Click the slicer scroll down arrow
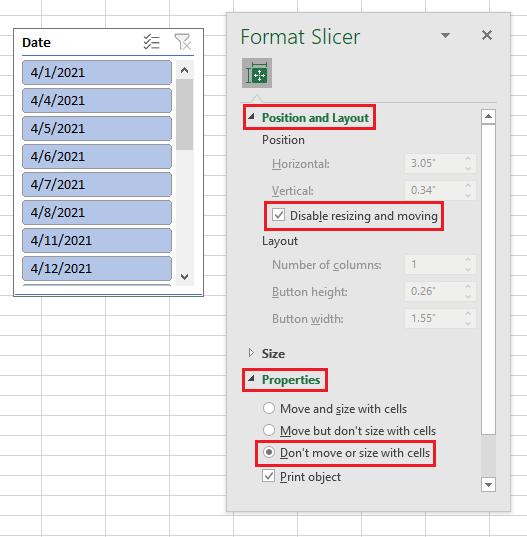 (x=185, y=276)
